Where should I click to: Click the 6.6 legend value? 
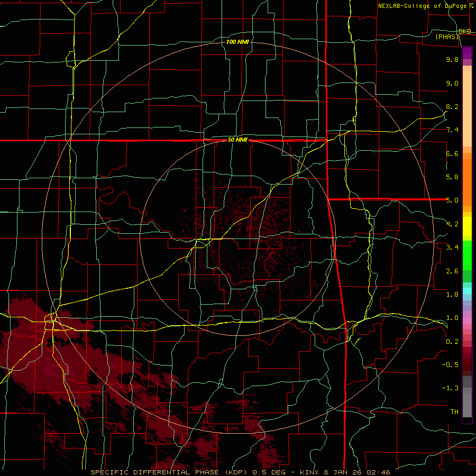452,153
